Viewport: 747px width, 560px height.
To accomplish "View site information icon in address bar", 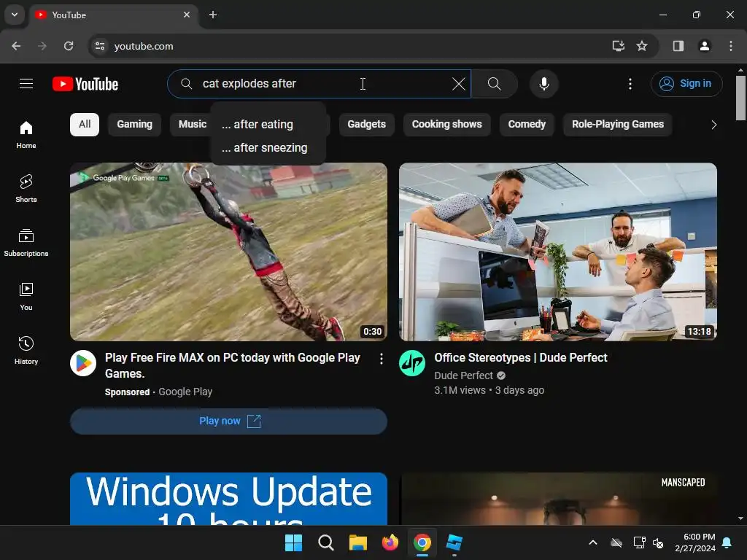I will 100,46.
